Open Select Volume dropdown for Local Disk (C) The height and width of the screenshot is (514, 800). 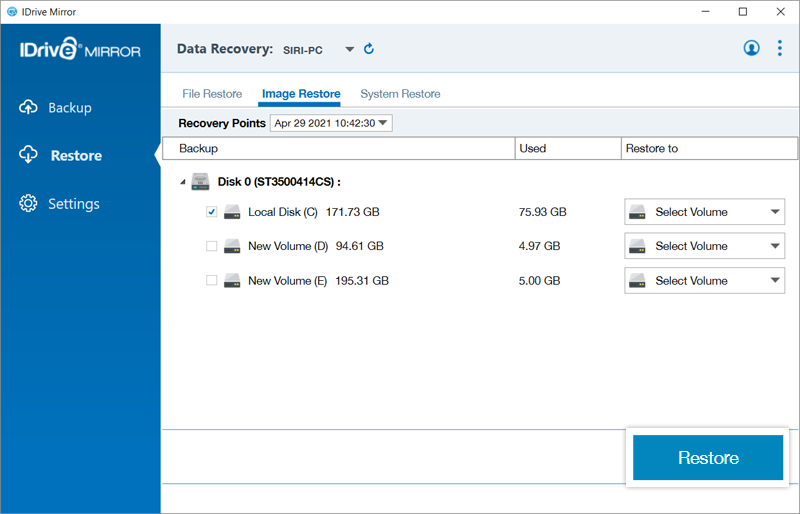point(705,212)
